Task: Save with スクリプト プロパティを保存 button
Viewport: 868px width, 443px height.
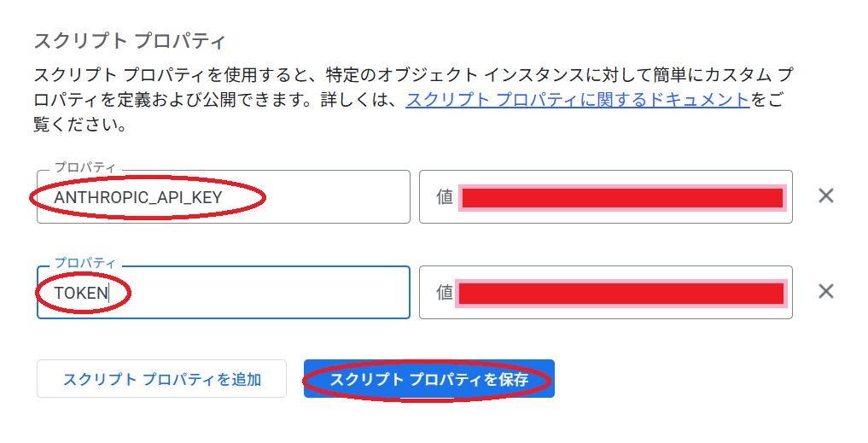Action: [429, 379]
